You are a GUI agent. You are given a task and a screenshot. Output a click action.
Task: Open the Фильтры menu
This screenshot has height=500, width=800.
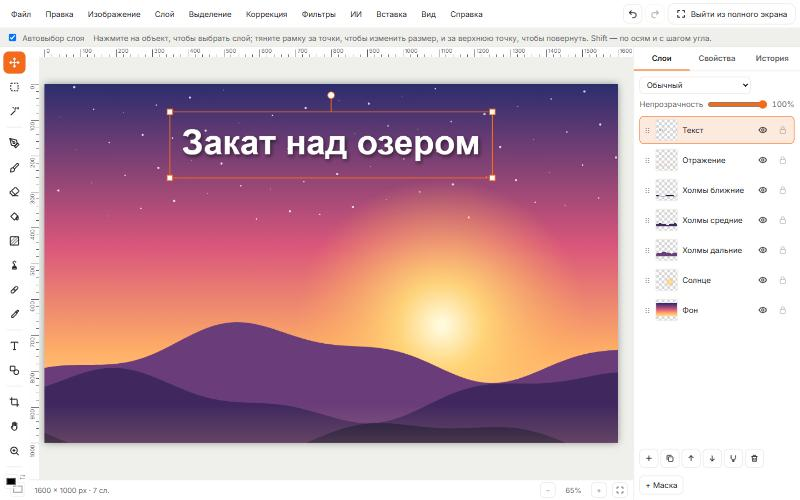pos(318,14)
